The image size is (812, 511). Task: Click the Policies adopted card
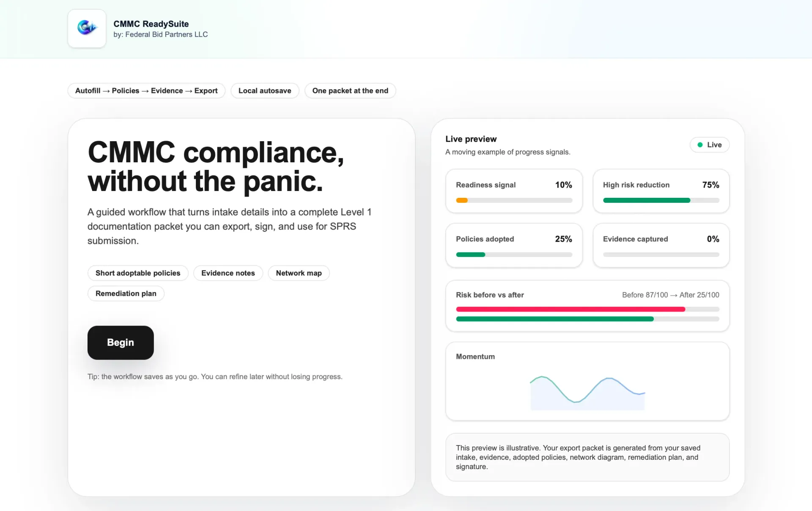513,246
